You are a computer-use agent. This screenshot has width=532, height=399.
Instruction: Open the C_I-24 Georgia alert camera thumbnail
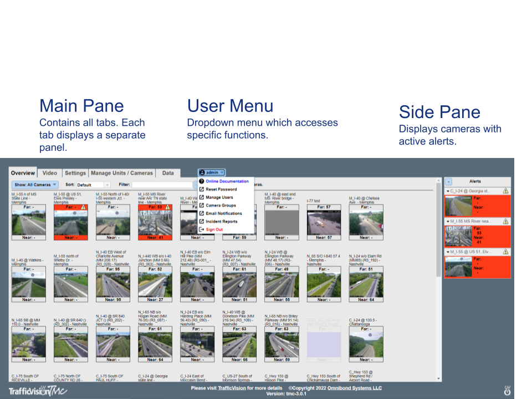coord(458,206)
